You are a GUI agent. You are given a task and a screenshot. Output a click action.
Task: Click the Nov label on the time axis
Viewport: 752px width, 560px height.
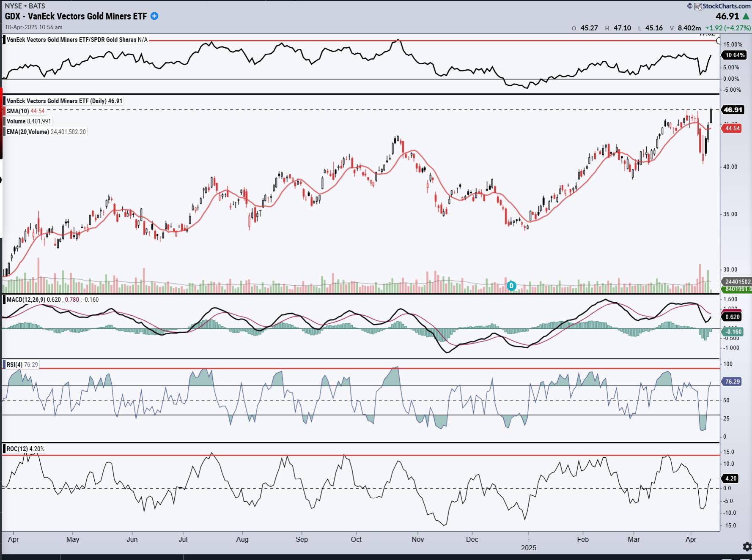click(x=418, y=539)
